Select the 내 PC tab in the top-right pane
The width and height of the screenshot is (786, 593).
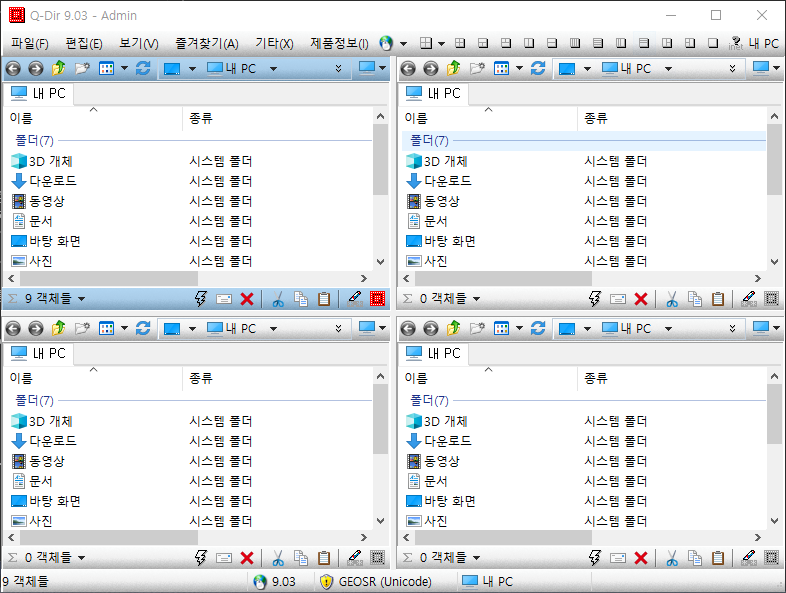coord(434,94)
